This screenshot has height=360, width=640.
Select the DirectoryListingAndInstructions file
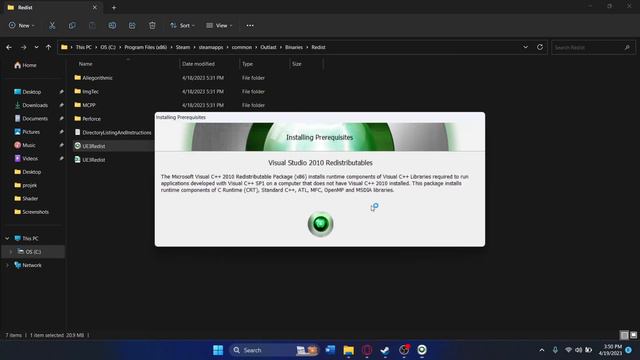[113, 133]
